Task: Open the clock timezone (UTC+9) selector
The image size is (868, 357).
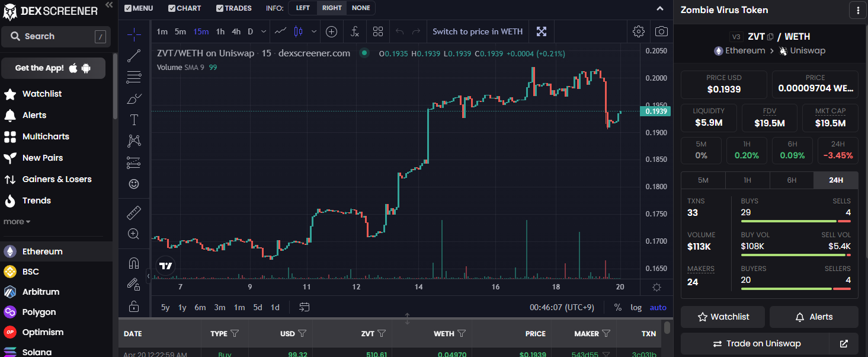Action: pos(561,307)
